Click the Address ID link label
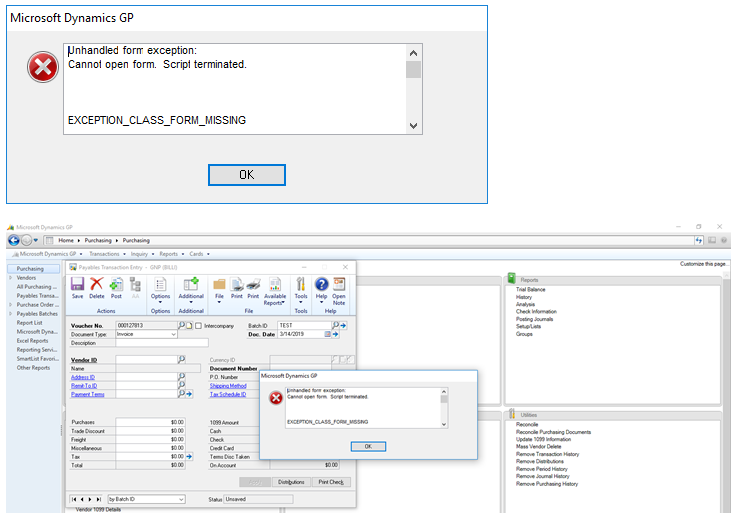This screenshot has width=738, height=520. 83,377
